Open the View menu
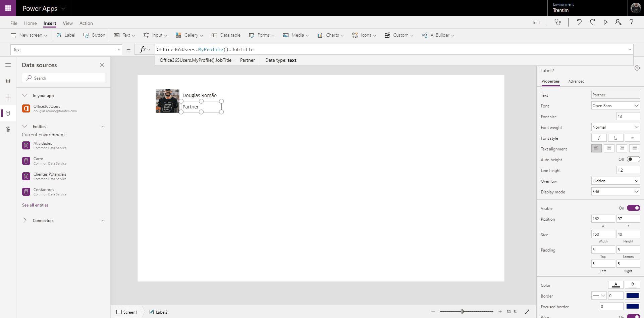Screen dimensions: 644x318 tap(68, 23)
